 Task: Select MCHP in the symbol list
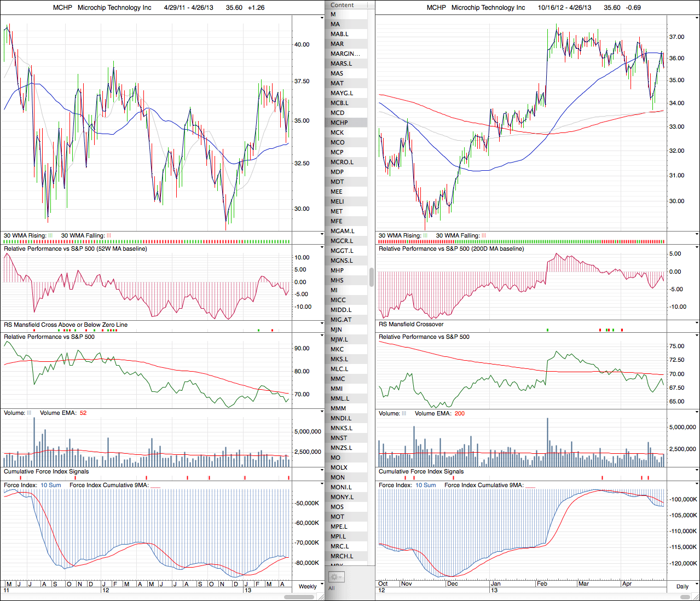tap(339, 123)
